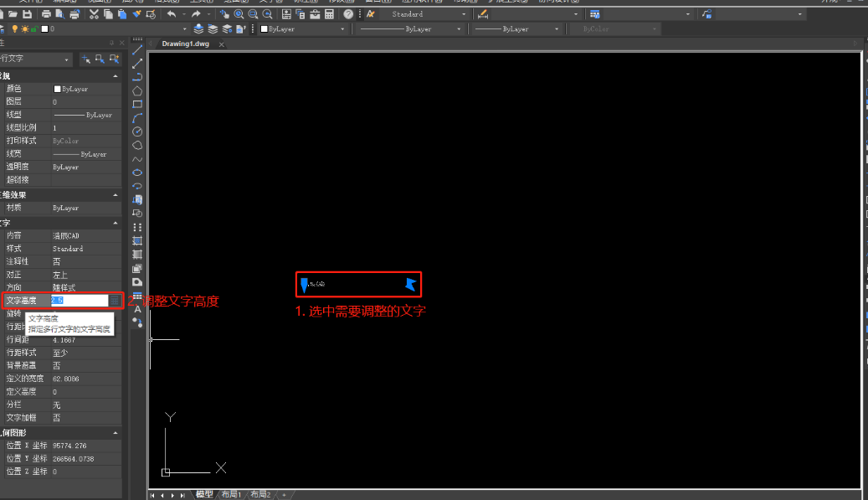
Task: Click the white color swatch in layer dropdown
Action: pos(45,28)
